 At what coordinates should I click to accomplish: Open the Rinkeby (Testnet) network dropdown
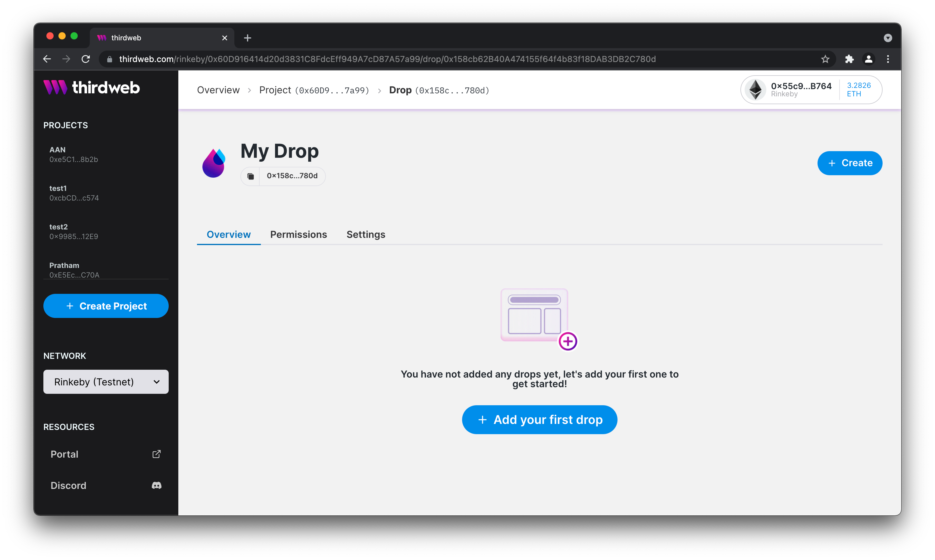pyautogui.click(x=106, y=382)
